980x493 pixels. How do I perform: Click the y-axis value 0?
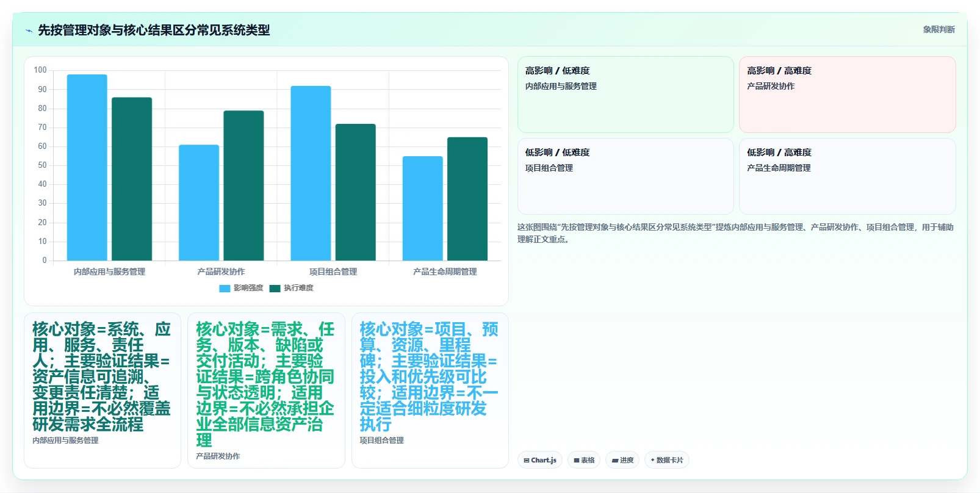(44, 261)
